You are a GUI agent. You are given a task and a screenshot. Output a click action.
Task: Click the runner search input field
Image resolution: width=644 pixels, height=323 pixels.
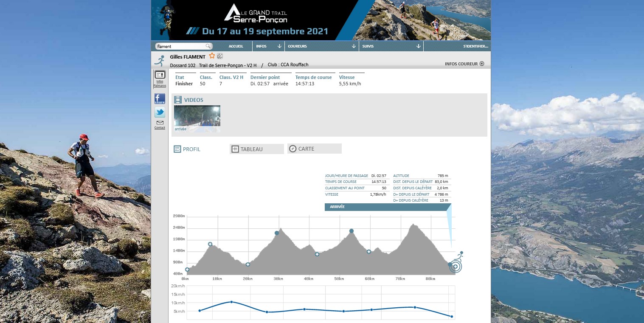tap(180, 46)
